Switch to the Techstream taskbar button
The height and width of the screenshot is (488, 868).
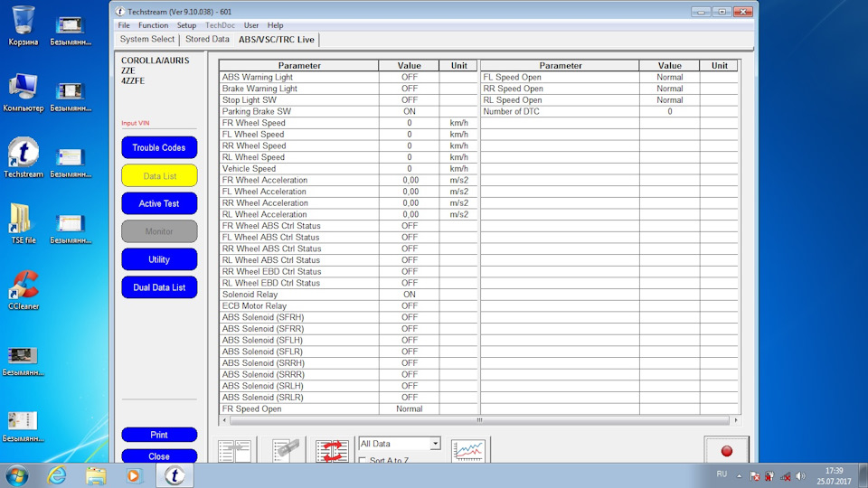[175, 476]
